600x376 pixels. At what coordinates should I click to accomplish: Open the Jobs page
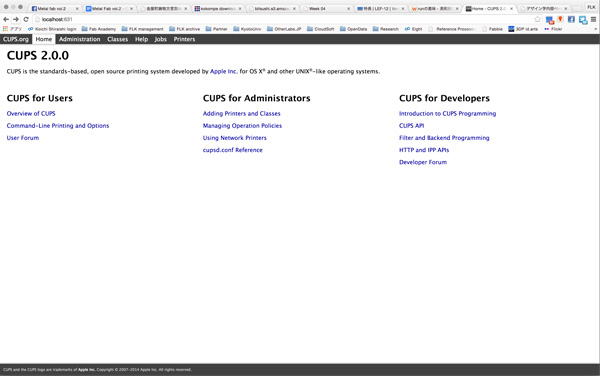(x=160, y=39)
